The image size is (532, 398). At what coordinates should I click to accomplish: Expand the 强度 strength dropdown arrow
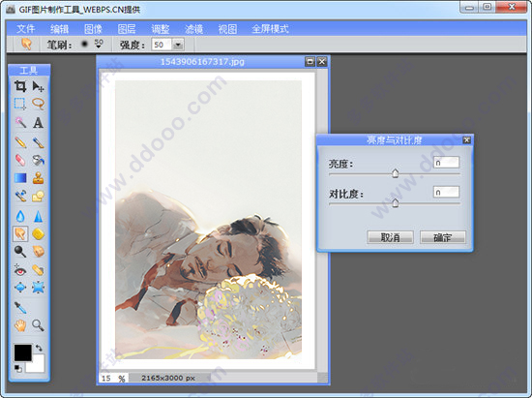tap(178, 45)
